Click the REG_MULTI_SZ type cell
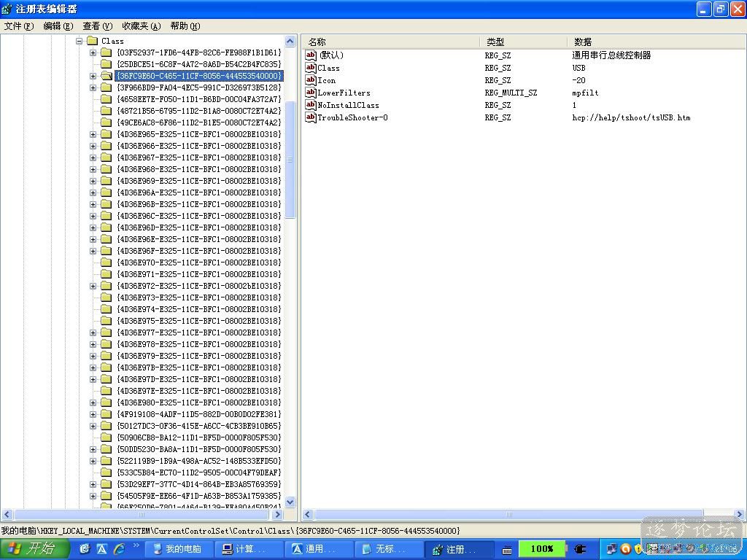 click(x=511, y=93)
